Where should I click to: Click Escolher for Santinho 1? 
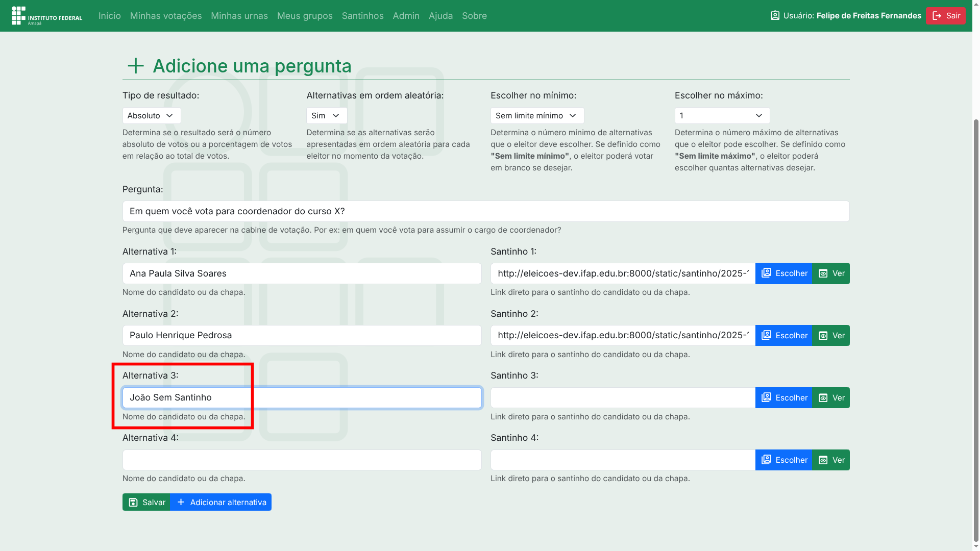tap(783, 273)
